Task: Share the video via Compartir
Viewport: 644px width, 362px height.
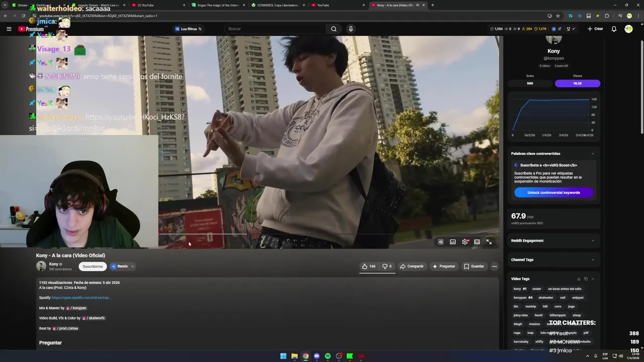Action: point(412,266)
